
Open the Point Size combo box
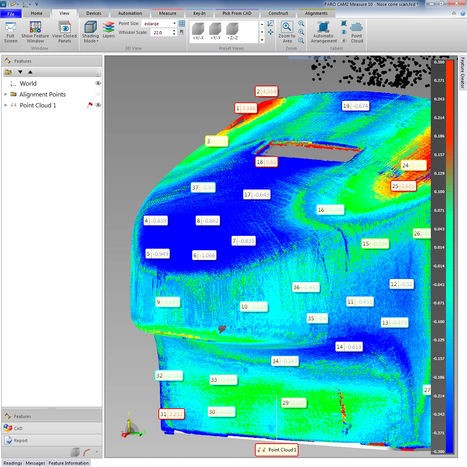point(159,24)
